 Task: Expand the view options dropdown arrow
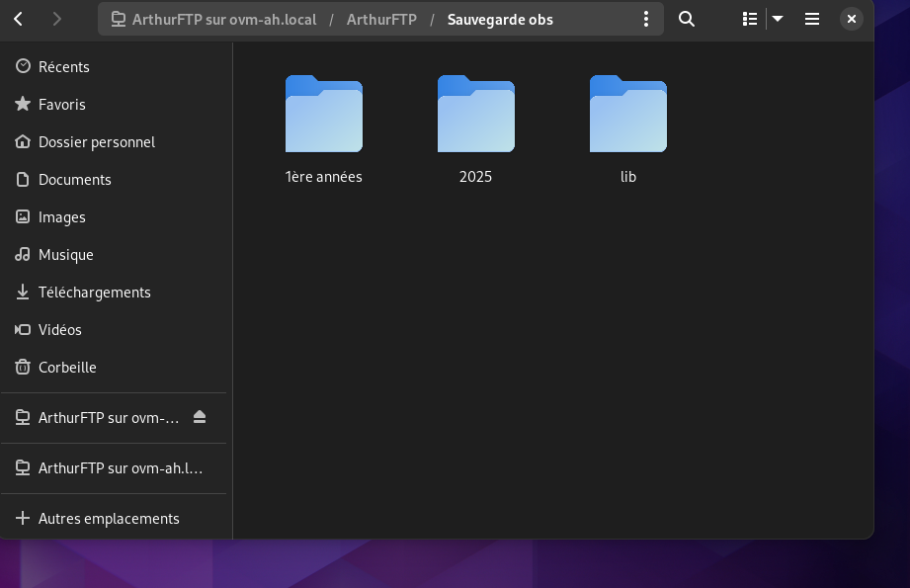778,19
